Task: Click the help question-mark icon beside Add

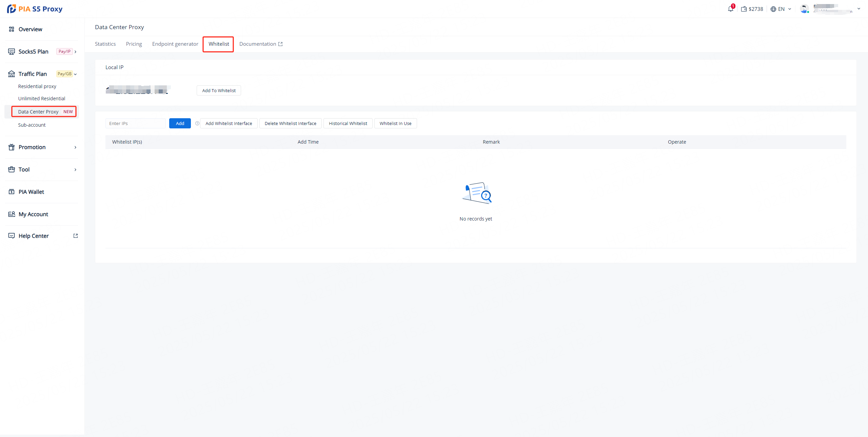Action: [x=197, y=123]
